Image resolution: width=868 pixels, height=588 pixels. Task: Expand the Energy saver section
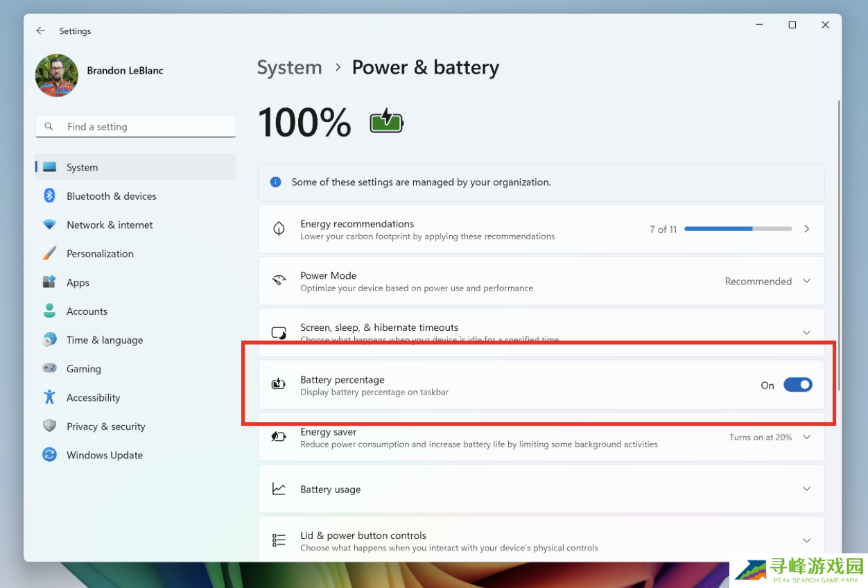pyautogui.click(x=806, y=438)
